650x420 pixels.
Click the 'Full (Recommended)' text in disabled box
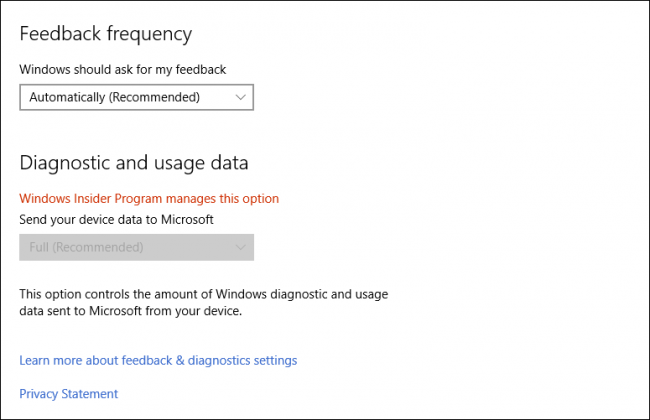click(x=86, y=247)
